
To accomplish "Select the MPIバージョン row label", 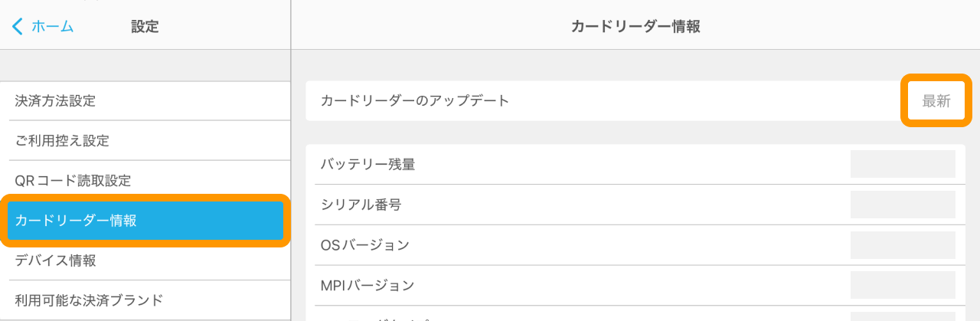I will 367,286.
